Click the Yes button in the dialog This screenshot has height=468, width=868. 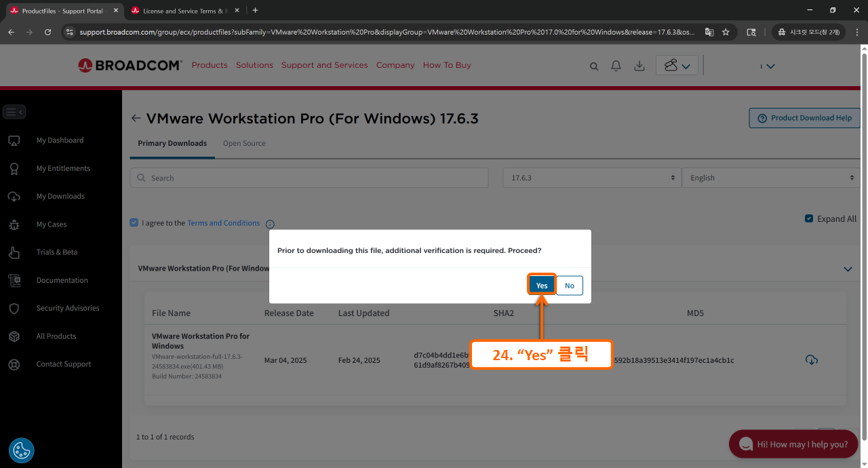click(542, 286)
